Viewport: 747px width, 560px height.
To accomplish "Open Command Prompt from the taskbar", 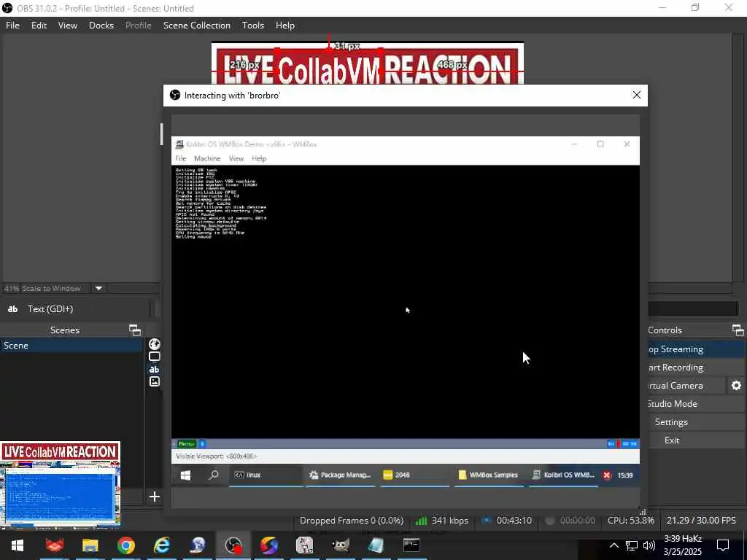I will point(411,545).
